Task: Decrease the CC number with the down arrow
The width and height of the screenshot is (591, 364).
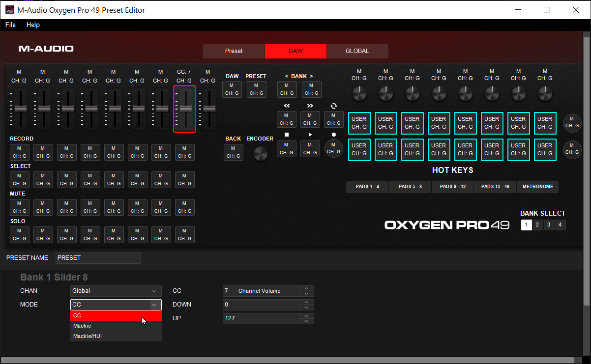Action: click(x=306, y=293)
